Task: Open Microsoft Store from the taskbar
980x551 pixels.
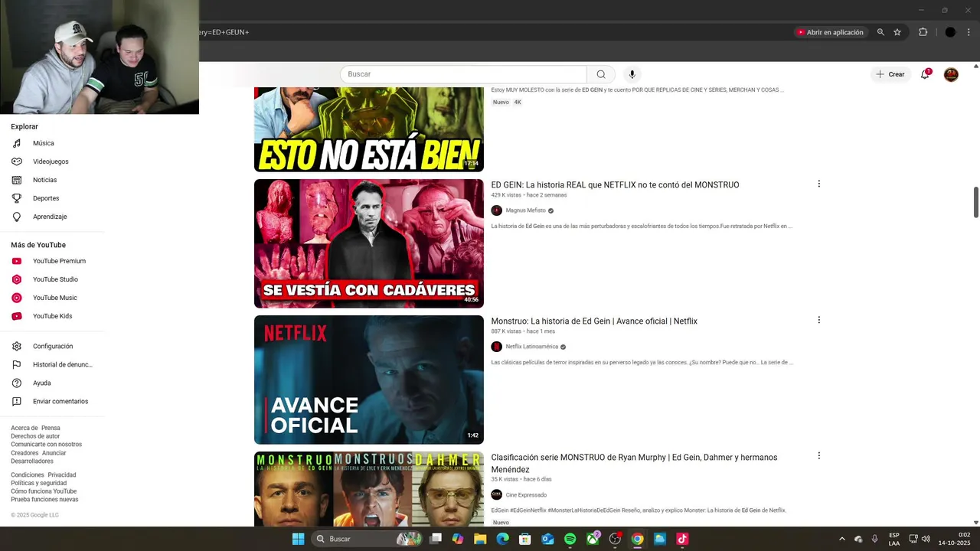Action: click(524, 539)
